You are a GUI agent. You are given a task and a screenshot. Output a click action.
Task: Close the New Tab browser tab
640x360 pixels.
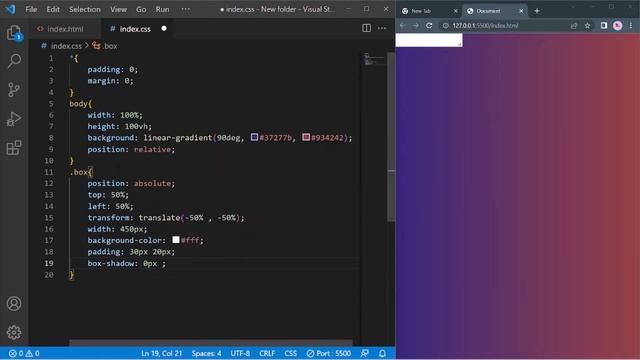pyautogui.click(x=456, y=11)
